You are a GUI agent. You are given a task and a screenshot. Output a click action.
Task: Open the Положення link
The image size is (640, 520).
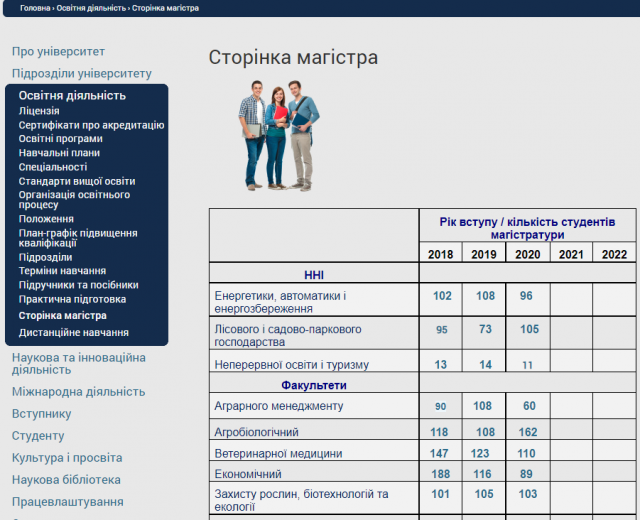[x=46, y=219]
